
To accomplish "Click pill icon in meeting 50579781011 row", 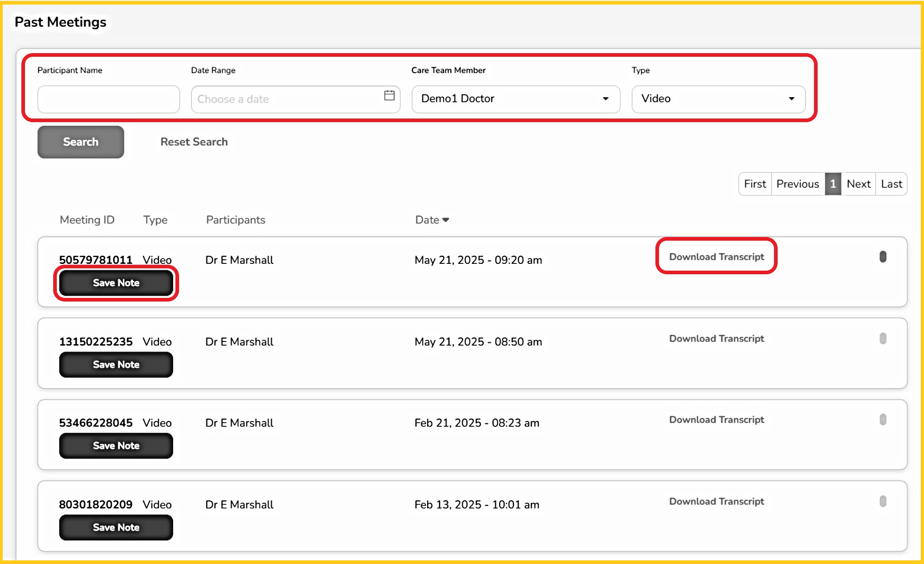I will (883, 257).
